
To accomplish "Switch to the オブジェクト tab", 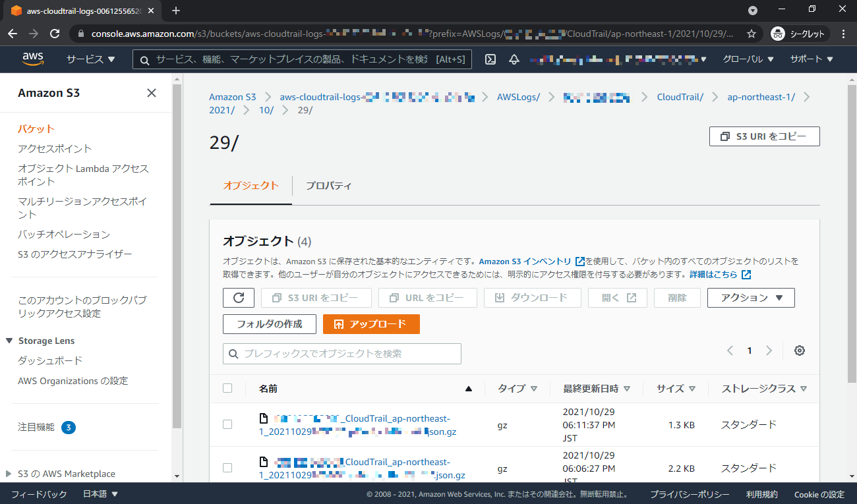I will [251, 186].
